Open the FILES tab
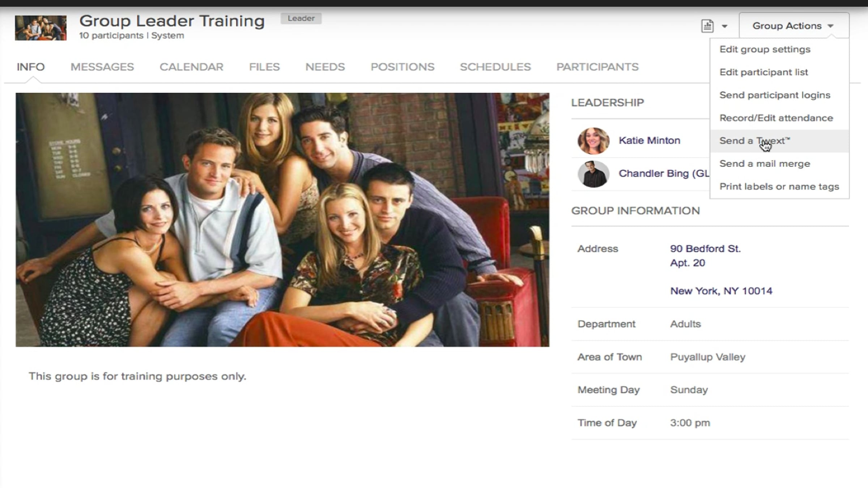868x488 pixels. 264,67
